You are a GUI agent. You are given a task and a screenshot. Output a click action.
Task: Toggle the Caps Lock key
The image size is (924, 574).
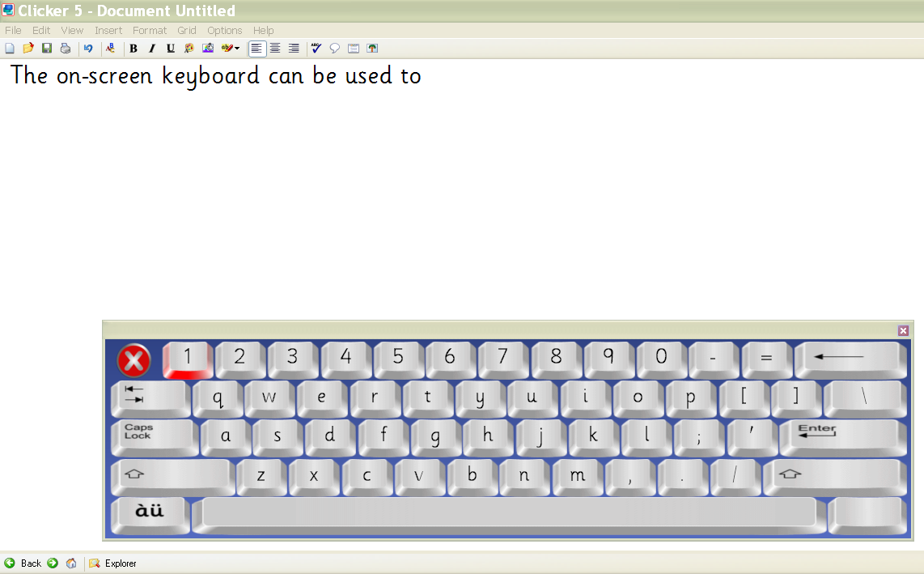tap(155, 438)
